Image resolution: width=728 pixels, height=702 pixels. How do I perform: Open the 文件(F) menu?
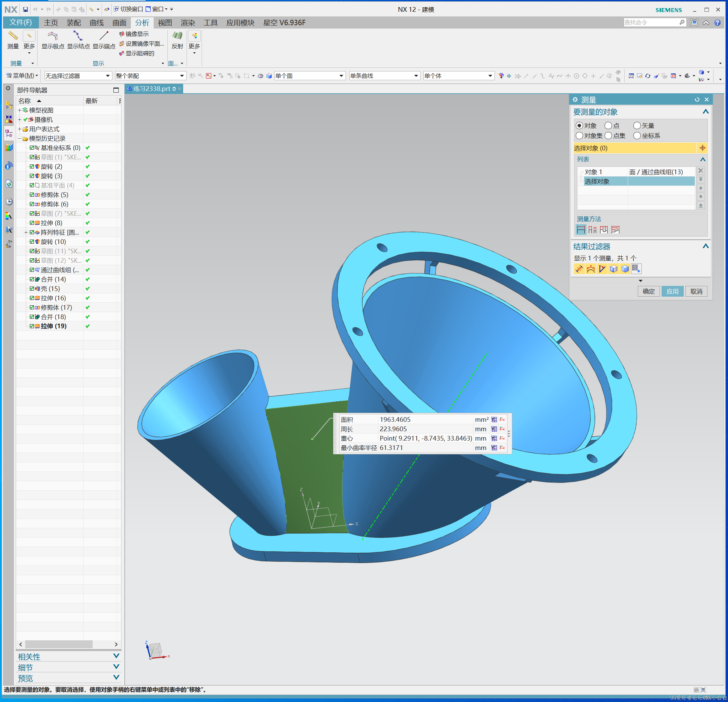(x=20, y=23)
